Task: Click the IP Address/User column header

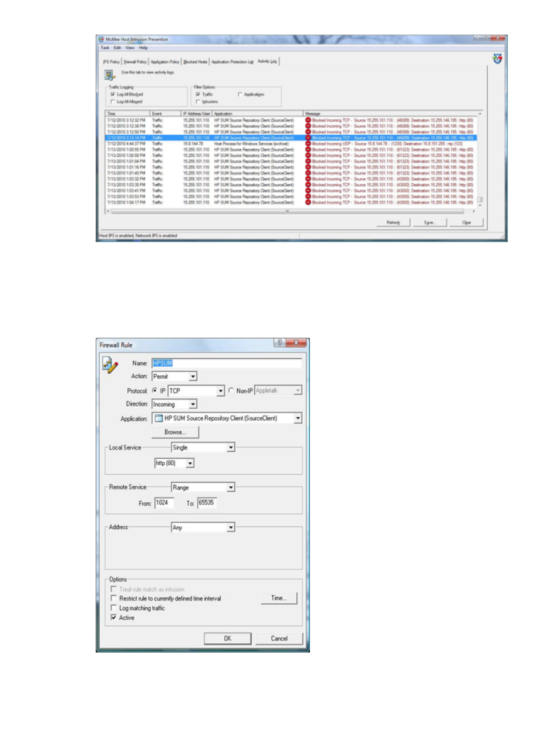Action: click(x=197, y=113)
